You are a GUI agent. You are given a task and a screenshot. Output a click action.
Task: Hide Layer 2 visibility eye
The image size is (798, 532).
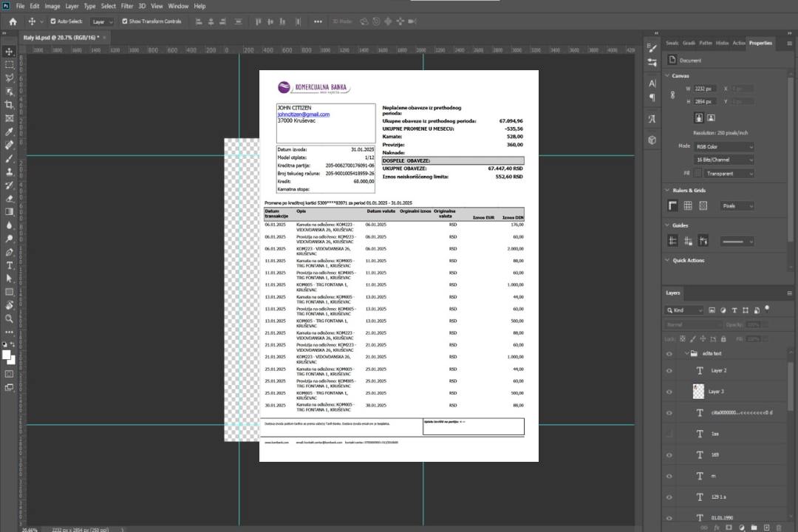point(669,371)
